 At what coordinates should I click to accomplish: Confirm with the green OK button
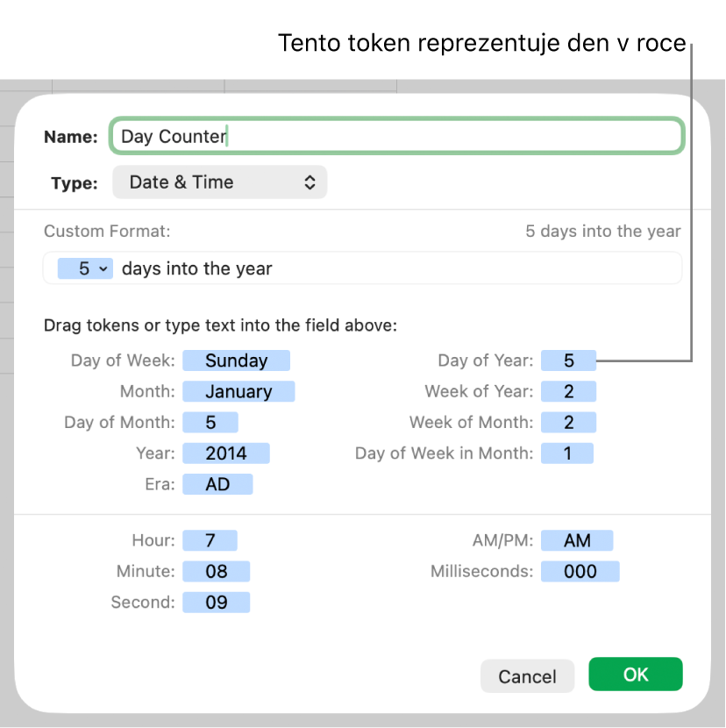(635, 674)
